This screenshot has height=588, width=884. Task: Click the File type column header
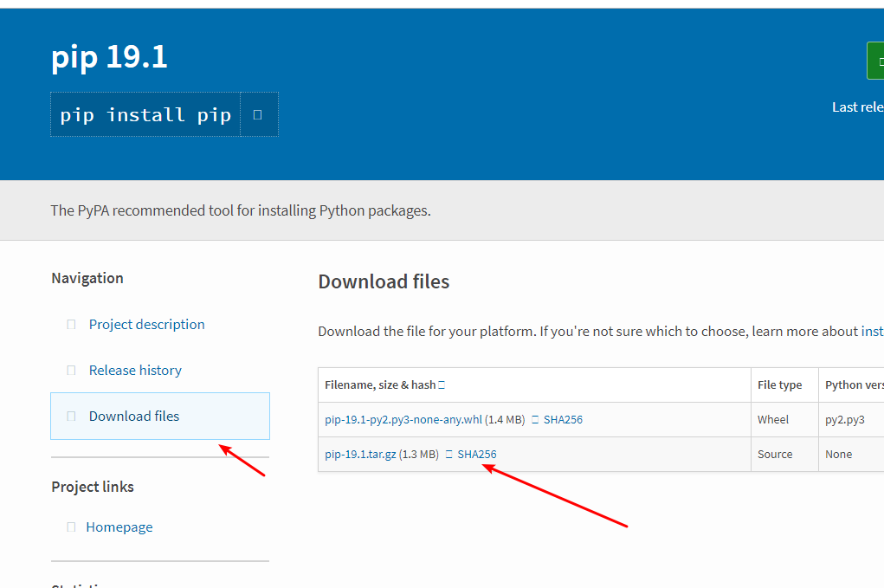pos(780,385)
